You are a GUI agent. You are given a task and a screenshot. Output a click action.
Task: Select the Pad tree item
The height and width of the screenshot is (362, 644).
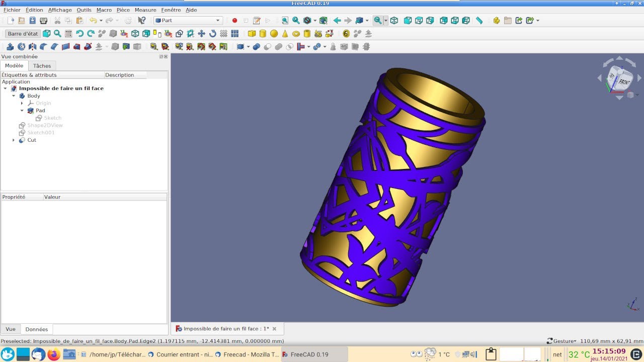(x=40, y=111)
